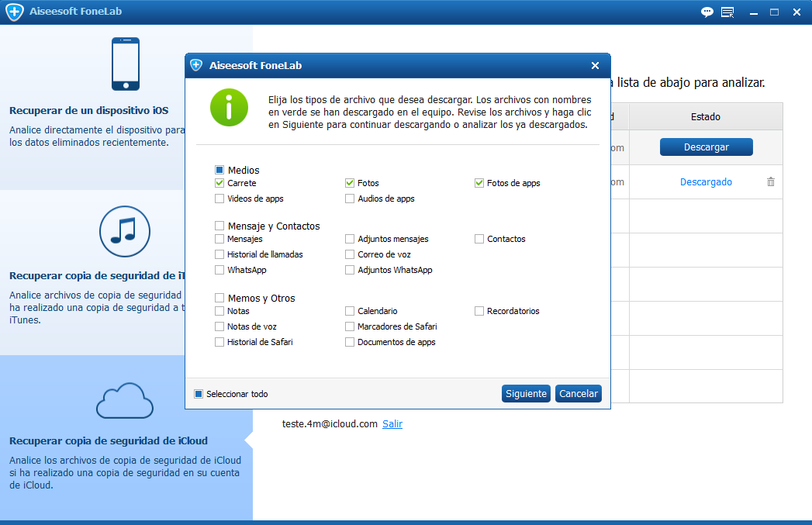This screenshot has width=812, height=525.
Task: Click the iTunes music note icon
Action: click(x=125, y=231)
